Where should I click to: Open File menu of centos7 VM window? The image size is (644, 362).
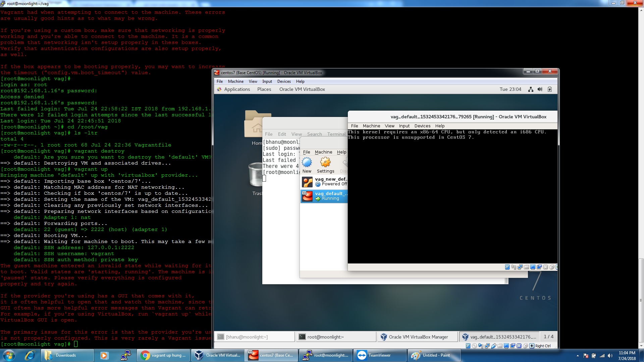tap(220, 81)
